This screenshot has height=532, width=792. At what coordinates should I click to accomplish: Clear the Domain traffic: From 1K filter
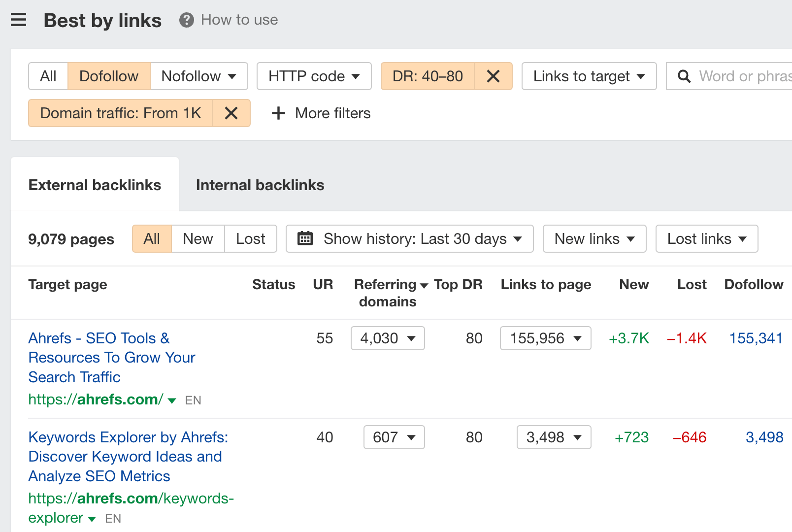point(231,113)
